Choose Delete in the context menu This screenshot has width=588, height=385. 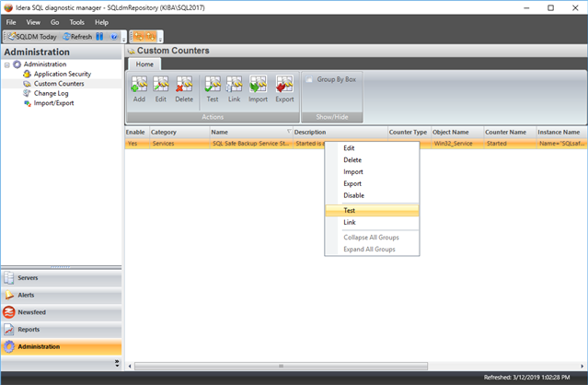[372, 160]
